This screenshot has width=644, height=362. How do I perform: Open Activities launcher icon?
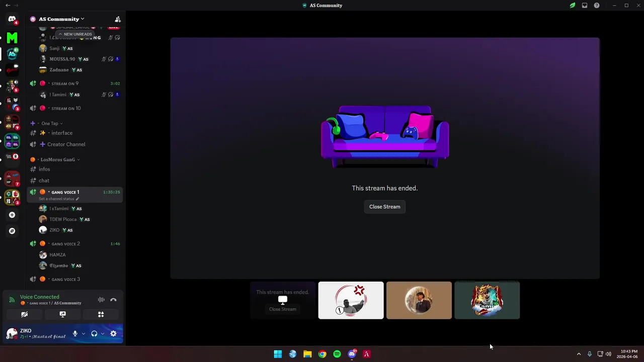[101, 314]
